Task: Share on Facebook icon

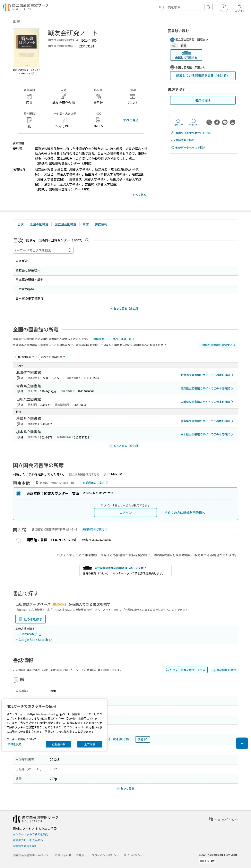Action: click(x=217, y=122)
